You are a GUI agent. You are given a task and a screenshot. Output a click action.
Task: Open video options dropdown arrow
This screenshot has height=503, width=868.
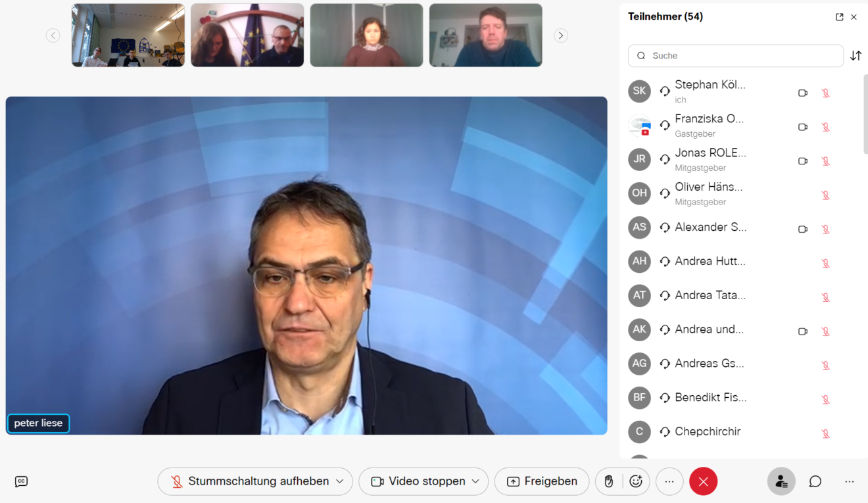pos(475,481)
